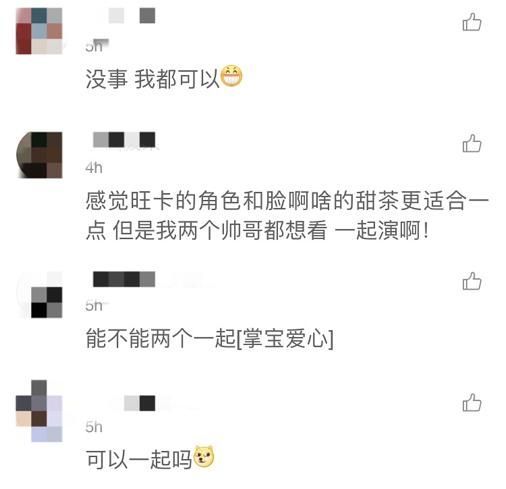This screenshot has width=506, height=489.
Task: Click the second commenter's blurred username
Action: click(124, 140)
